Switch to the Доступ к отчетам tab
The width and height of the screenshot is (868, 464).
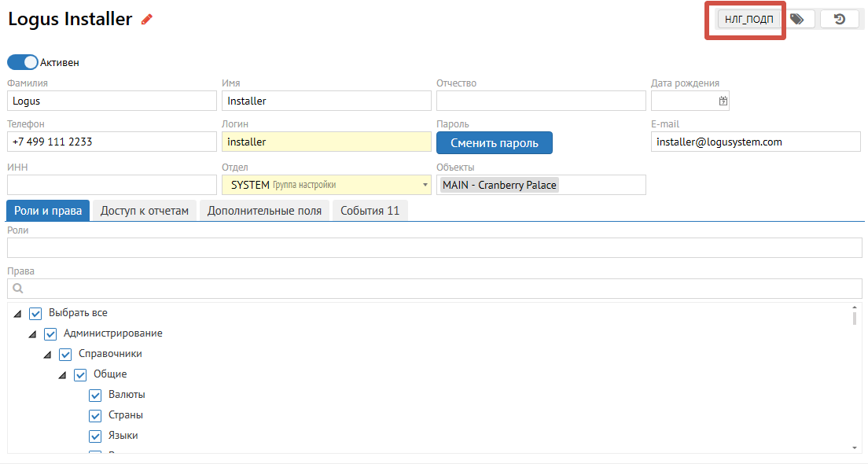(x=145, y=211)
